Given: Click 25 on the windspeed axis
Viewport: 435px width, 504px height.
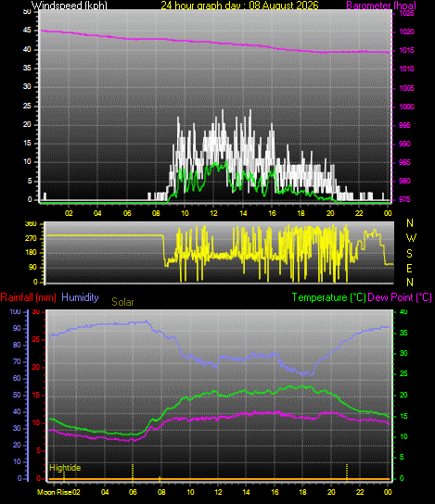Looking at the screenshot, I should click(27, 106).
